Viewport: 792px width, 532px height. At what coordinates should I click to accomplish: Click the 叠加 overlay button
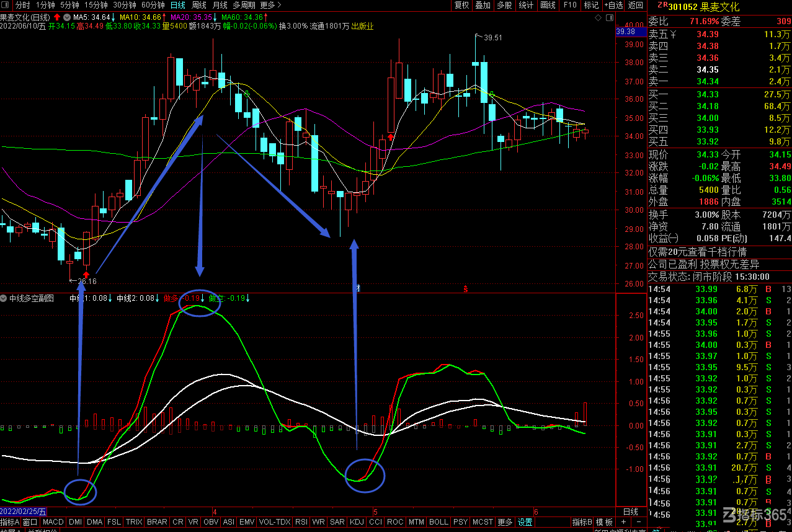pos(483,5)
